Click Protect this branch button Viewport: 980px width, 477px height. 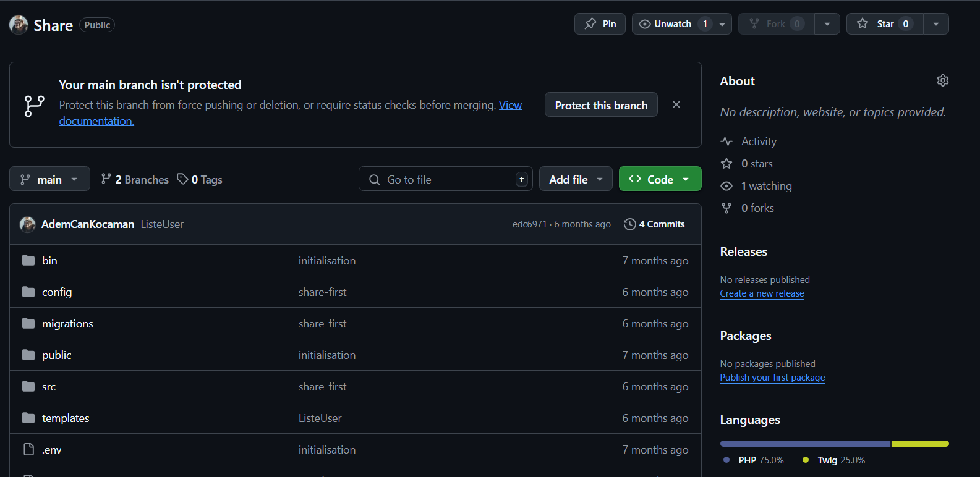(x=600, y=105)
